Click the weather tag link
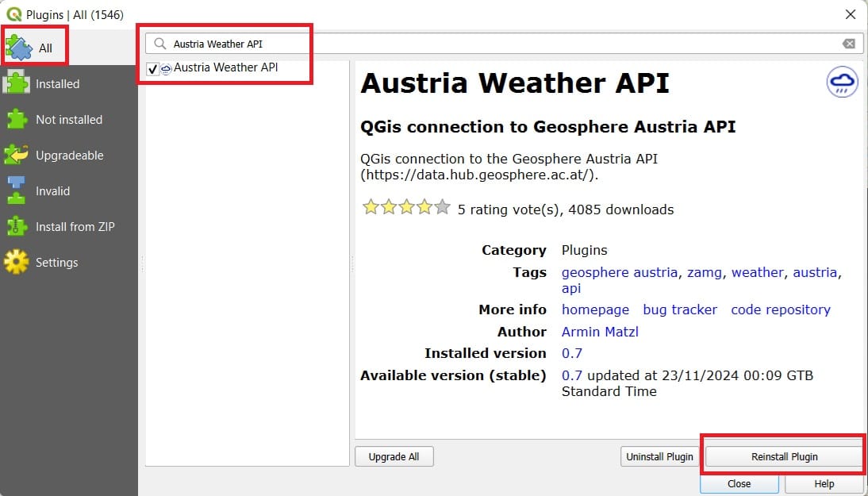The width and height of the screenshot is (868, 496). pos(757,272)
